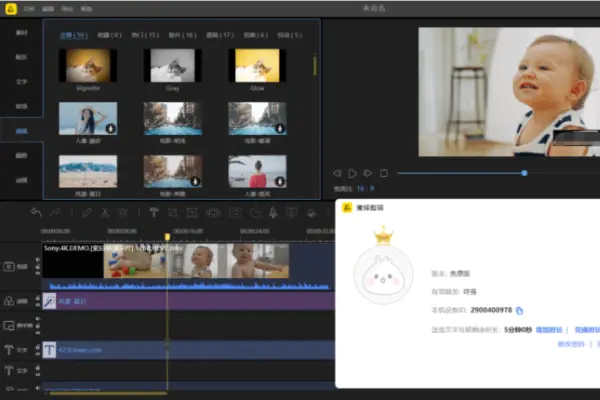This screenshot has height=400, width=600.
Task: Download the second-row beach woman filter
Action: pyautogui.click(x=110, y=128)
